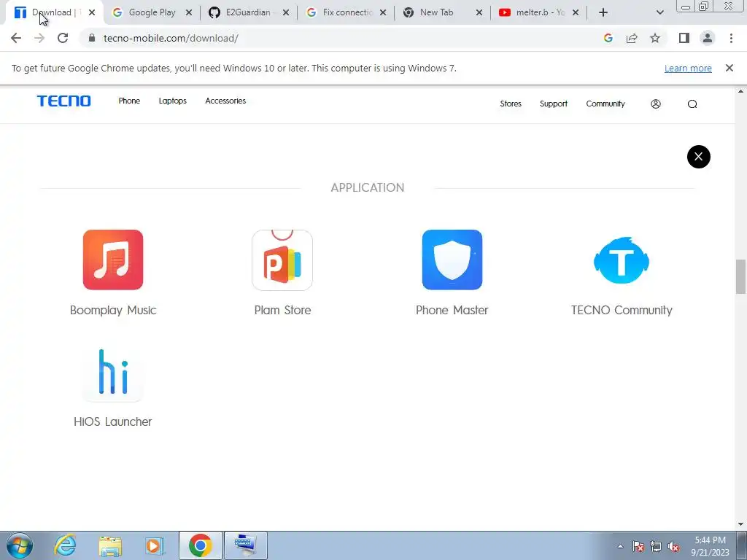
Task: Click the Google icon in address bar
Action: 608,38
